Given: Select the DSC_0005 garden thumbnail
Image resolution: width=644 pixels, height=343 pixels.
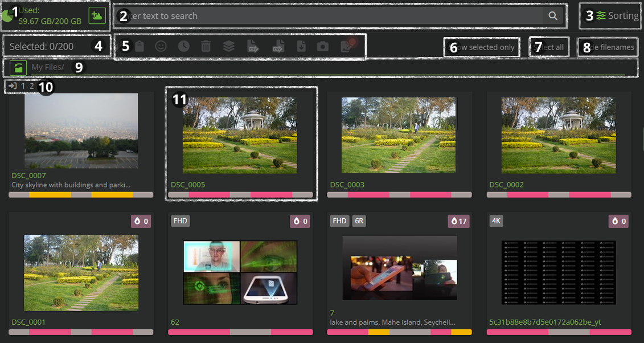Looking at the screenshot, I should coord(240,135).
